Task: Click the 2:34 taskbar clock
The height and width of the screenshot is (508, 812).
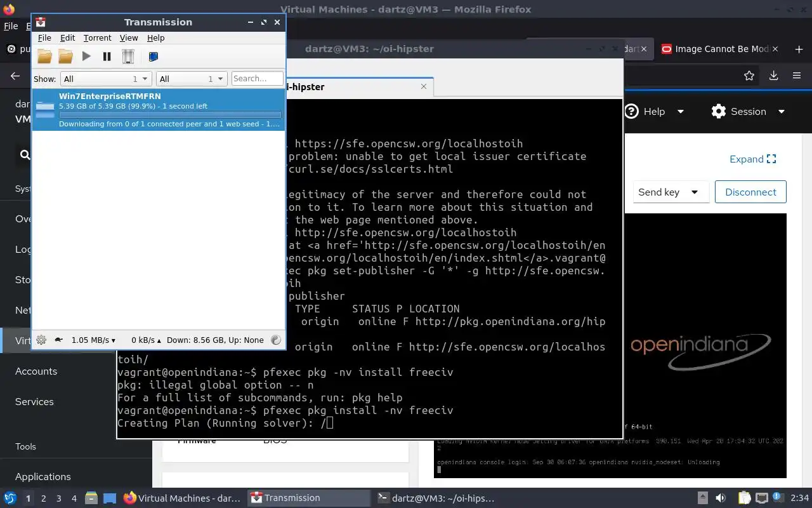Action: click(799, 498)
